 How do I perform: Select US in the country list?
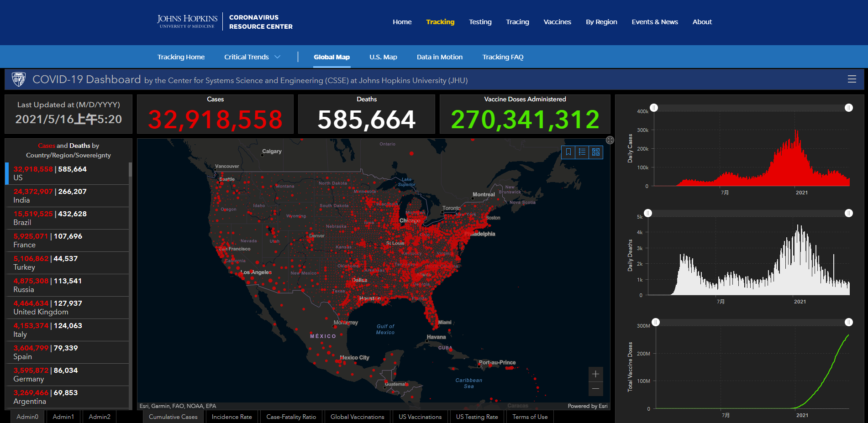click(x=67, y=173)
